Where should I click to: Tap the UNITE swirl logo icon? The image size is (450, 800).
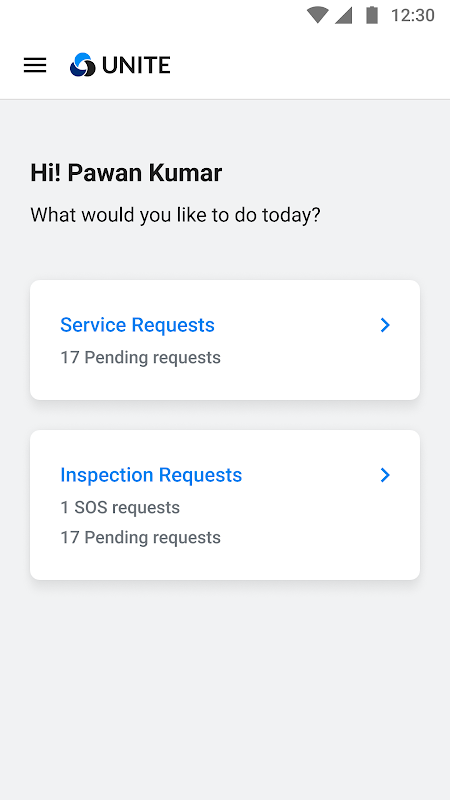(x=83, y=65)
